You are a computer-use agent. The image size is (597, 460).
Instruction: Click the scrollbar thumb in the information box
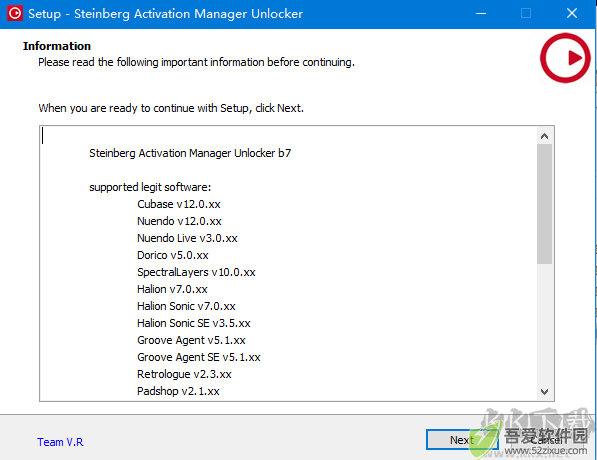[544, 204]
